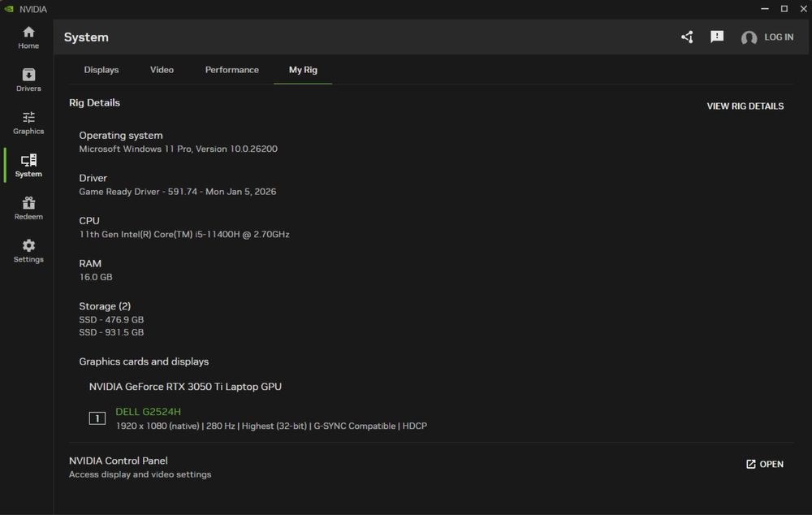Screen dimensions: 812x515
Task: Open the Redeem section
Action: 28,208
